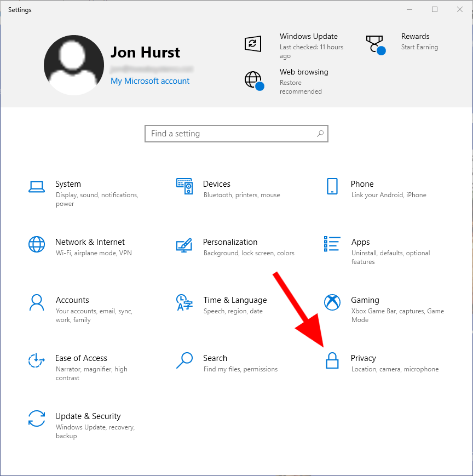
Task: Click 'Display, sound, notifications, power' description
Action: [97, 199]
